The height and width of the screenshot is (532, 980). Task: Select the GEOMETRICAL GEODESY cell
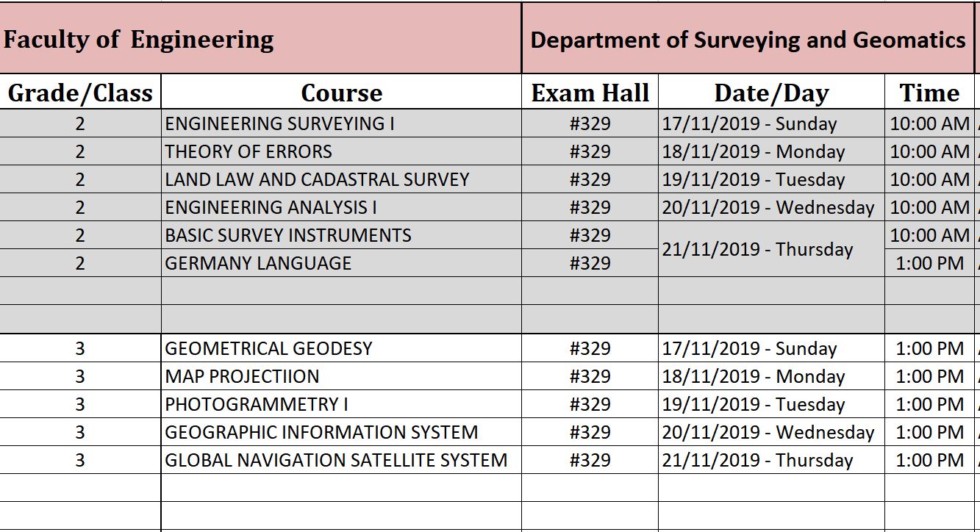[268, 348]
